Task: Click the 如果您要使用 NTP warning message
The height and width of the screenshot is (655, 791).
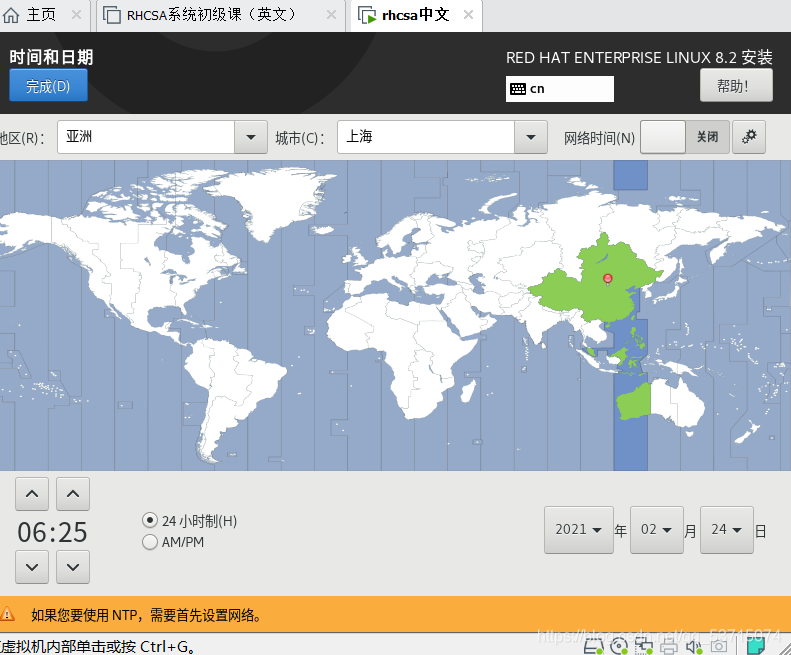Action: pos(146,615)
